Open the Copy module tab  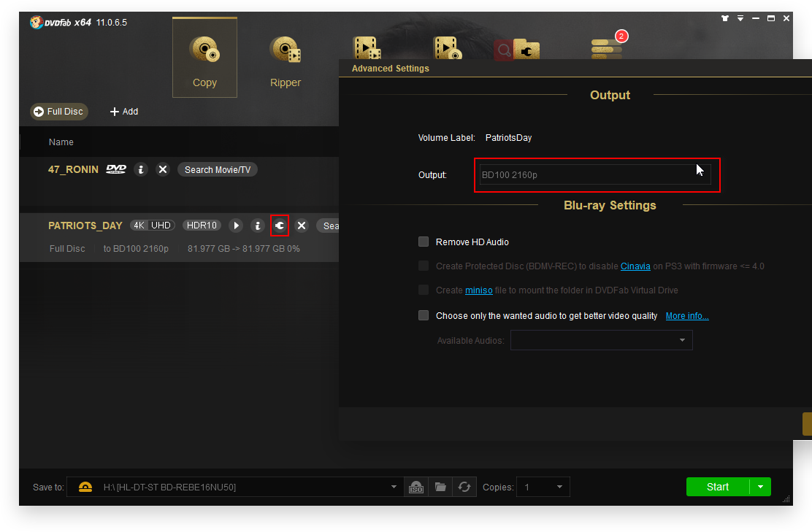pyautogui.click(x=204, y=58)
